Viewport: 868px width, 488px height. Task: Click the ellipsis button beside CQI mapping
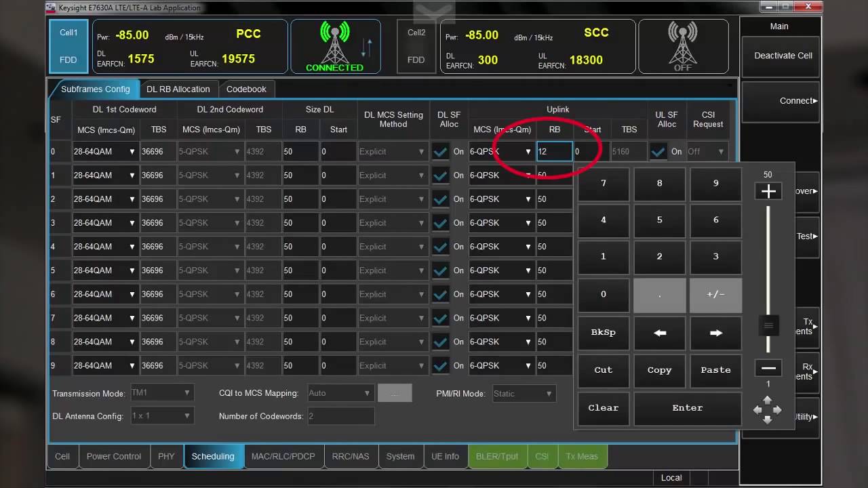[395, 393]
